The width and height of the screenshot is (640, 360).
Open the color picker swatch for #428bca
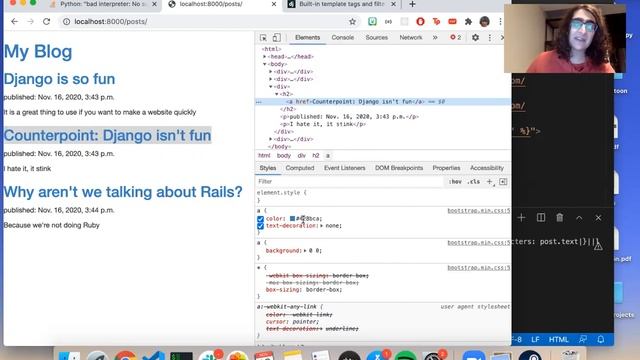click(x=292, y=219)
